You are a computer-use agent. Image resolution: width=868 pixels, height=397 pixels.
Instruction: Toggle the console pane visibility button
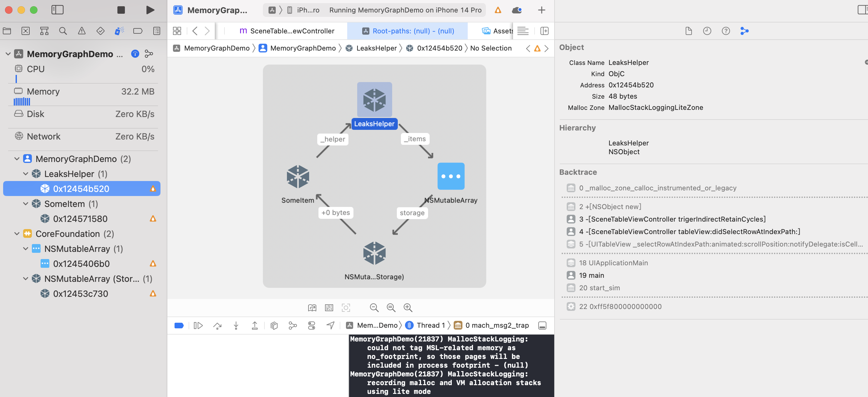(542, 325)
